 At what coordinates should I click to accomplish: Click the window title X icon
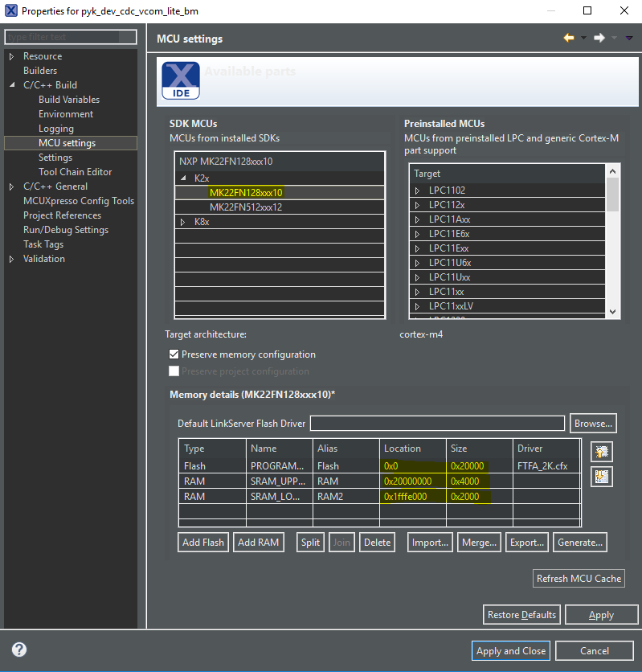11,10
